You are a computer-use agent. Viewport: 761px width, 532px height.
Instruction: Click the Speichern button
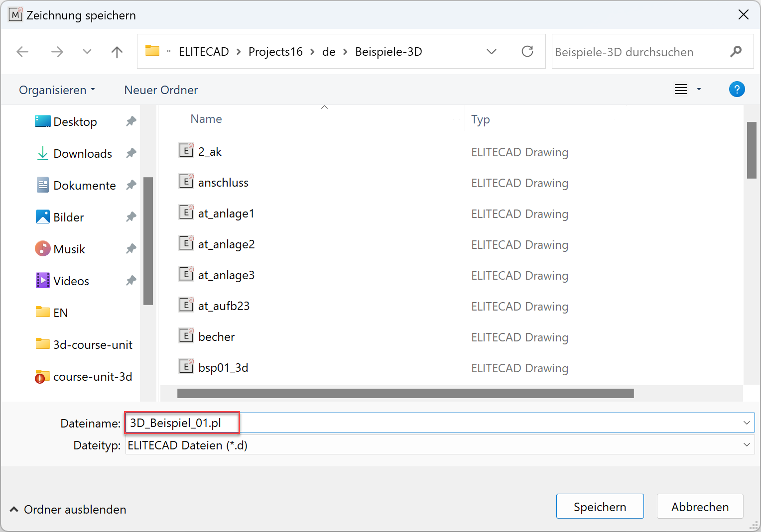click(600, 507)
